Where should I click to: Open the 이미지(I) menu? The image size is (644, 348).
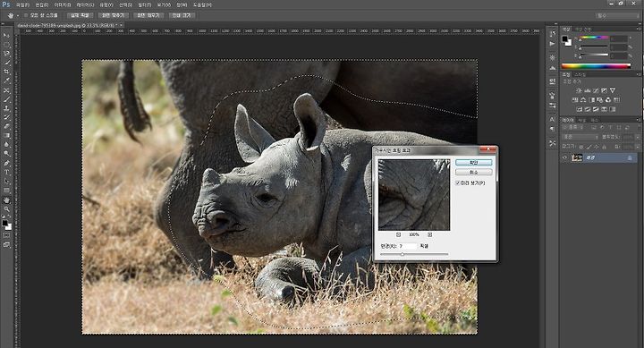(63, 5)
